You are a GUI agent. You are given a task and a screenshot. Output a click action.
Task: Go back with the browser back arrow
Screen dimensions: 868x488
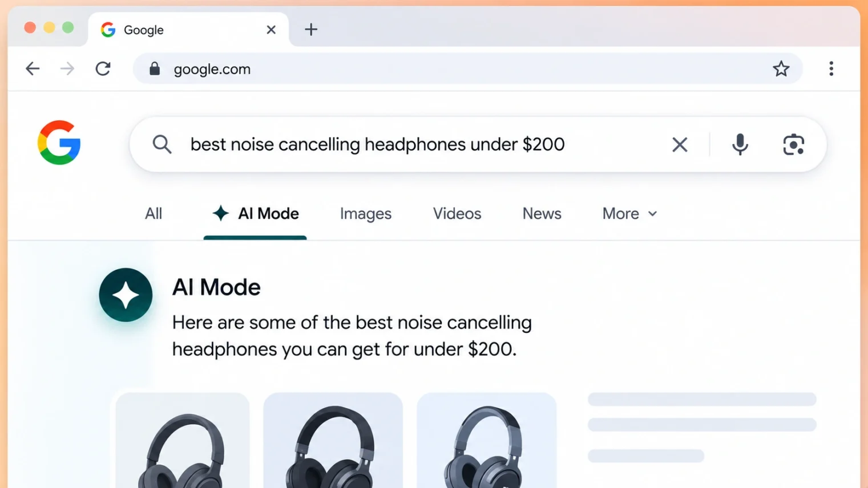point(33,69)
